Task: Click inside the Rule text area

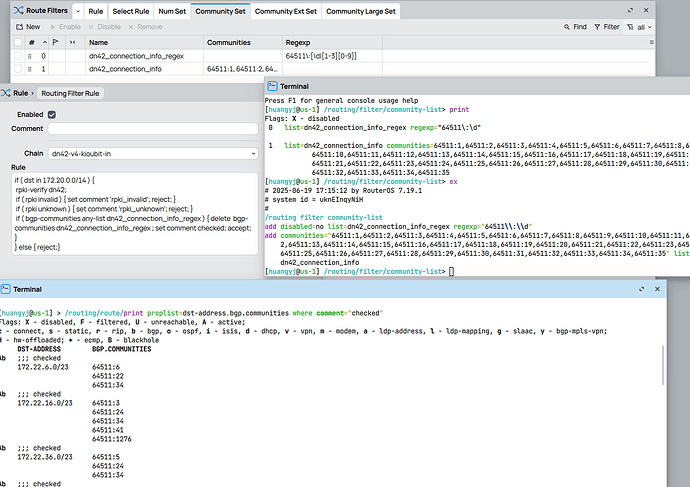Action: click(135, 214)
